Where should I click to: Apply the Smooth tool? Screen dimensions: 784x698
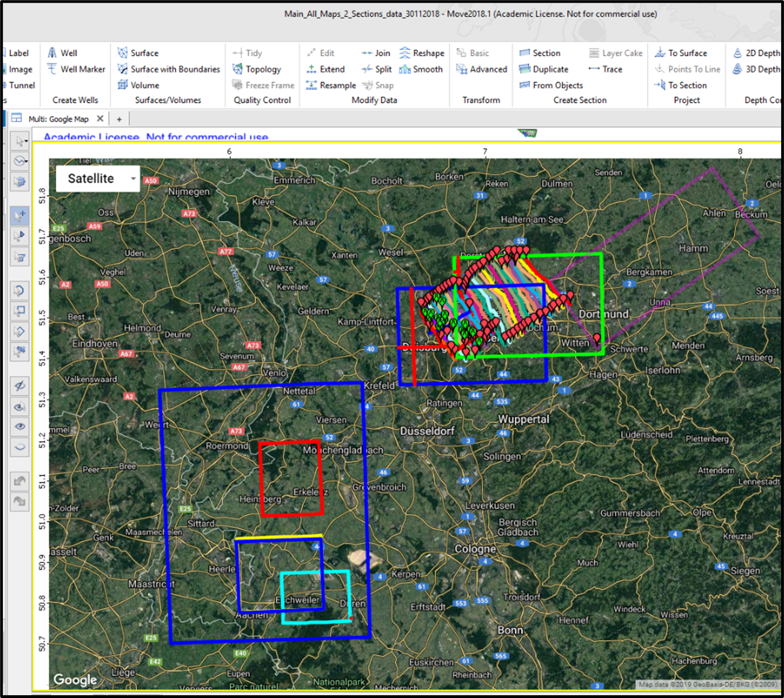click(x=421, y=69)
